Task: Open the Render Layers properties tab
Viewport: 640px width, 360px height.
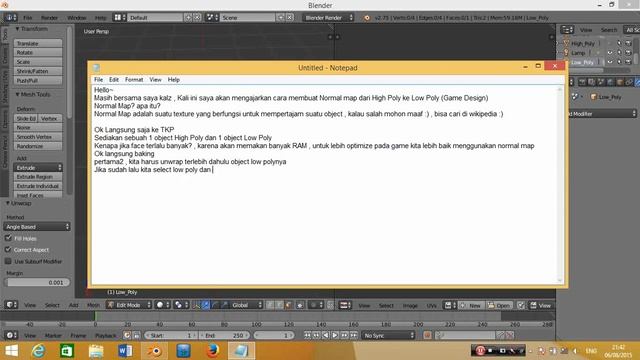Action: coord(591,82)
